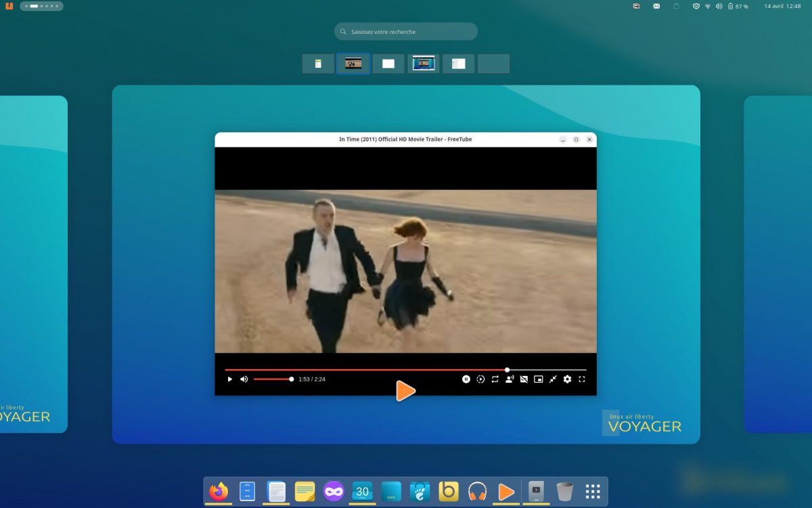812x508 pixels.
Task: Toggle video loop in the player controls
Action: click(x=495, y=379)
